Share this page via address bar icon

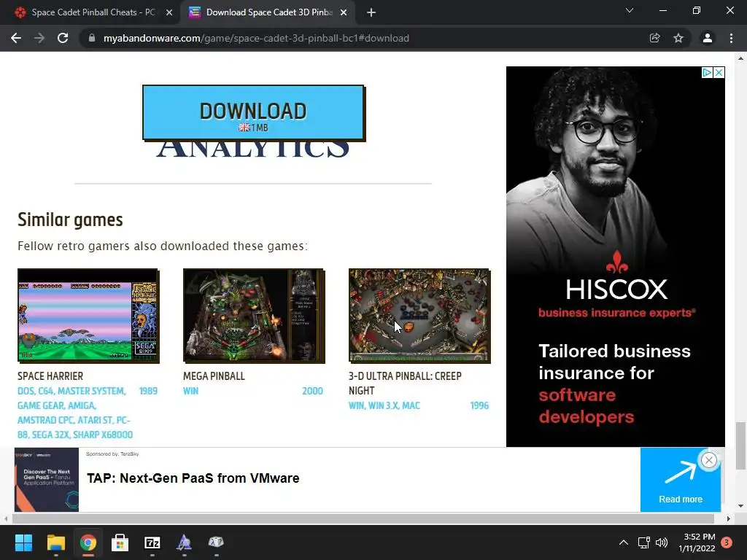point(654,38)
